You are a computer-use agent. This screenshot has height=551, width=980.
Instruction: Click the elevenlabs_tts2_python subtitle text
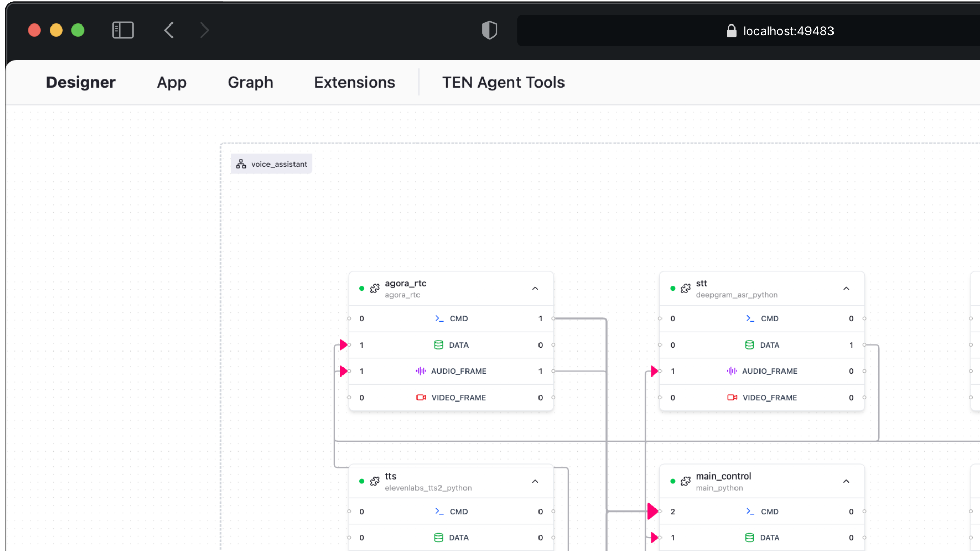point(428,488)
